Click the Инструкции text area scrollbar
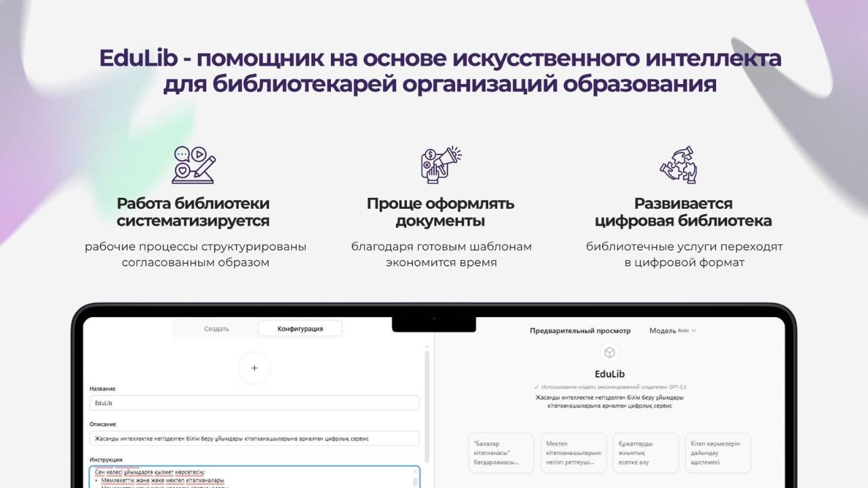The height and width of the screenshot is (488, 868). [x=415, y=480]
